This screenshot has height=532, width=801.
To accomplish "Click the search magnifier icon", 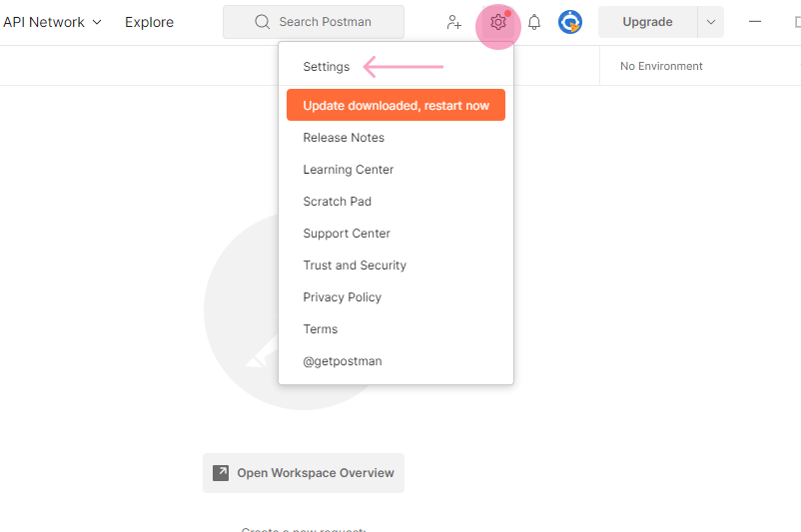I will [x=263, y=22].
